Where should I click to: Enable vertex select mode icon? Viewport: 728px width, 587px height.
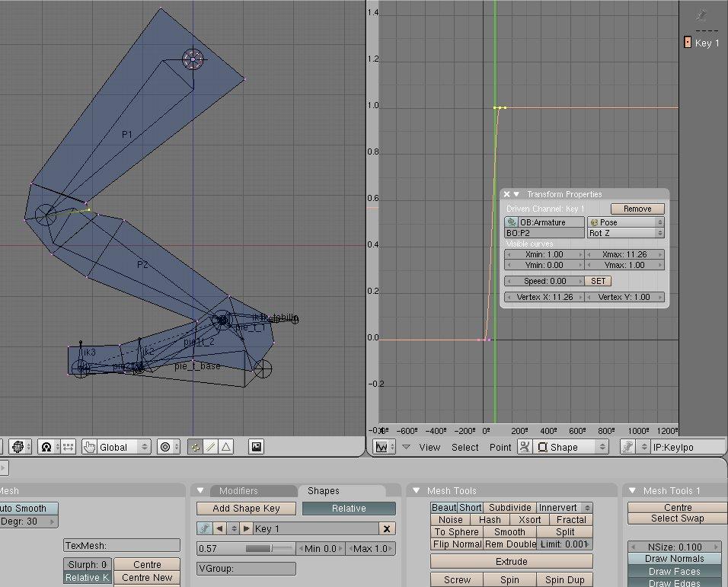coord(195,447)
